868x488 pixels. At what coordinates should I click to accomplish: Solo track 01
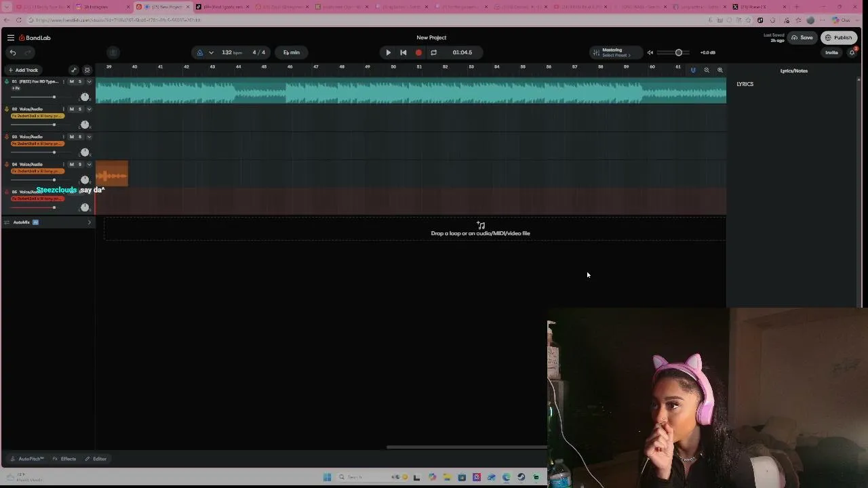80,81
